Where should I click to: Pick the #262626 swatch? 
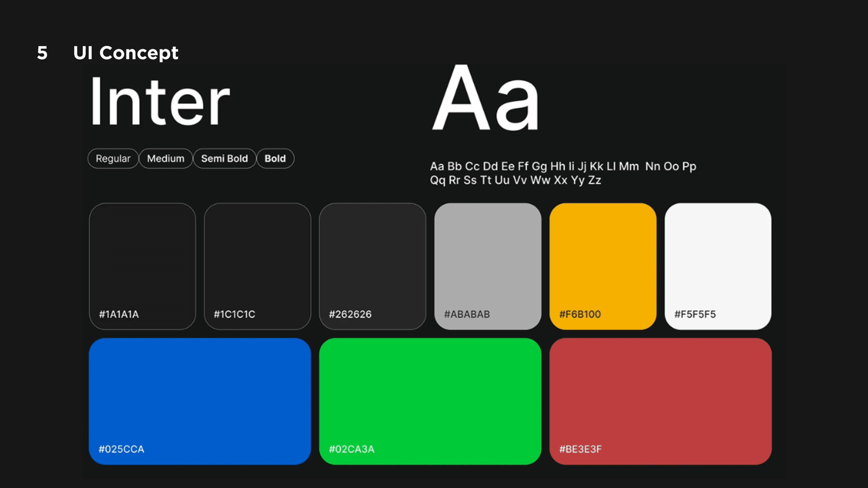(373, 266)
